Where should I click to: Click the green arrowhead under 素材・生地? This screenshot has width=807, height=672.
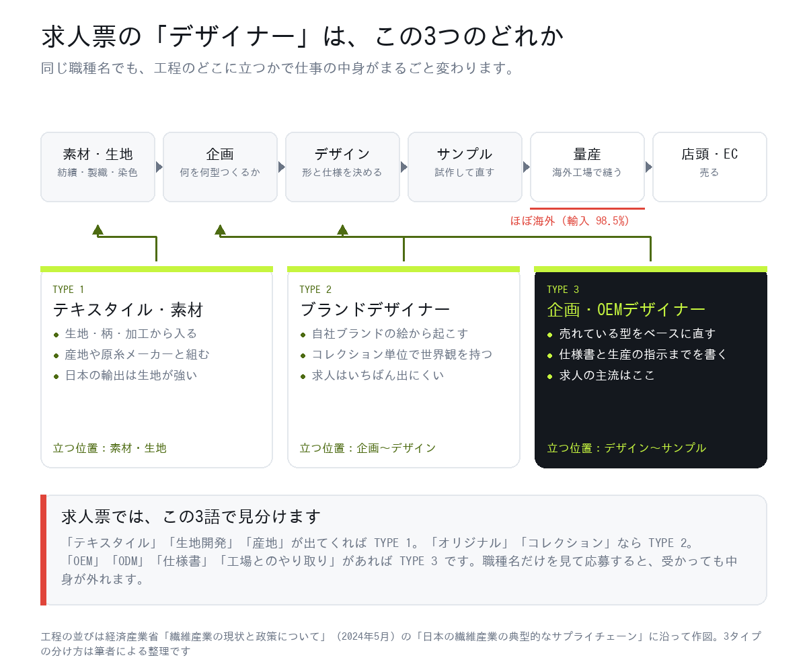[x=98, y=229]
